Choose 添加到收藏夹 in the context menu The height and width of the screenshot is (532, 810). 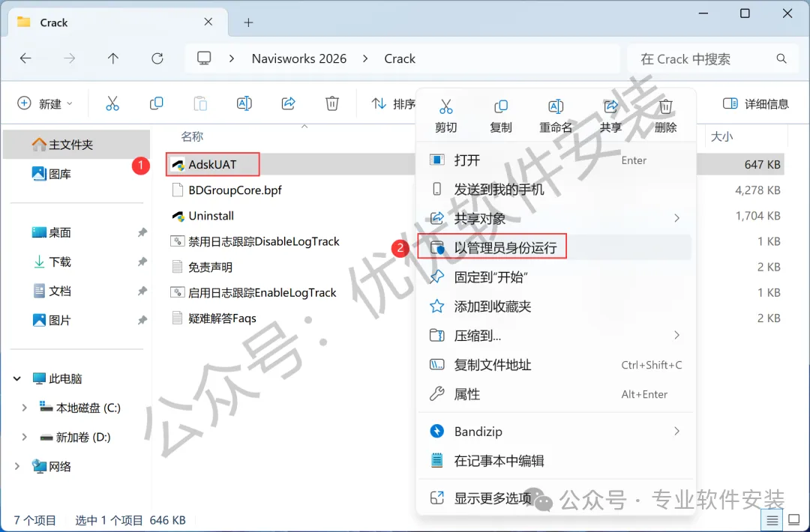tap(556, 306)
